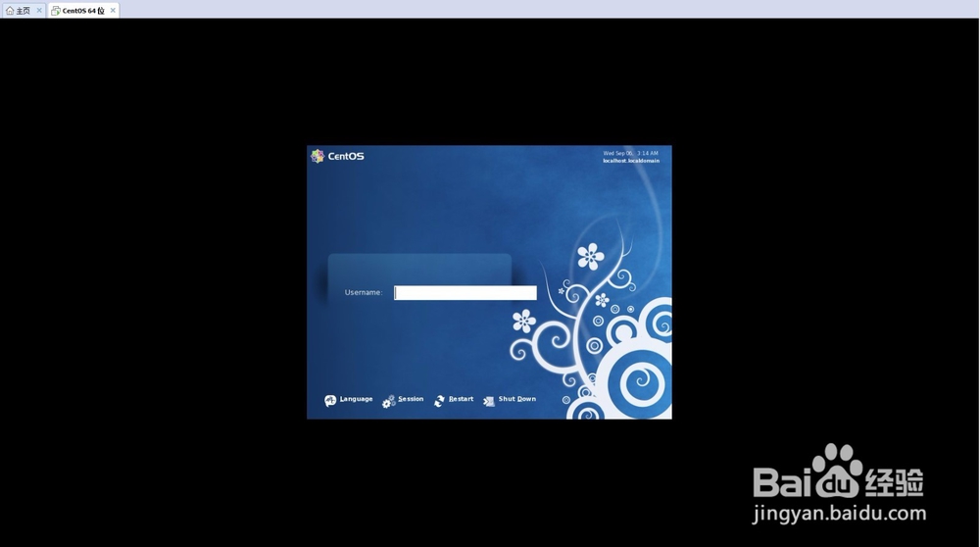Close the CentOS 64 位 tab
Viewport: 980px width, 547px height.
113,10
